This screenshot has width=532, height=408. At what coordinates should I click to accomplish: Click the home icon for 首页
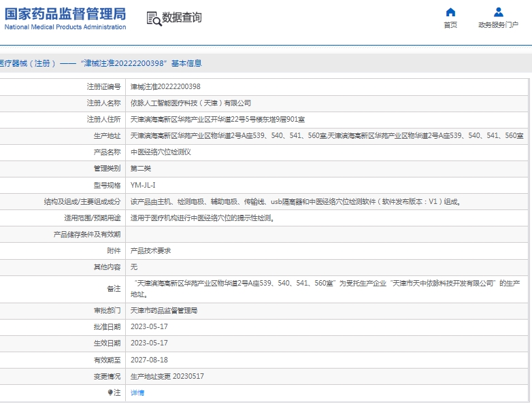click(x=450, y=12)
